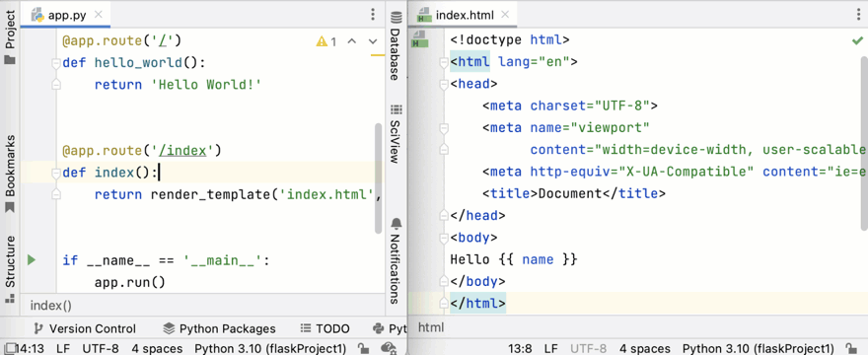This screenshot has width=868, height=355.
Task: Click app.run() in app.py
Action: [x=130, y=282]
